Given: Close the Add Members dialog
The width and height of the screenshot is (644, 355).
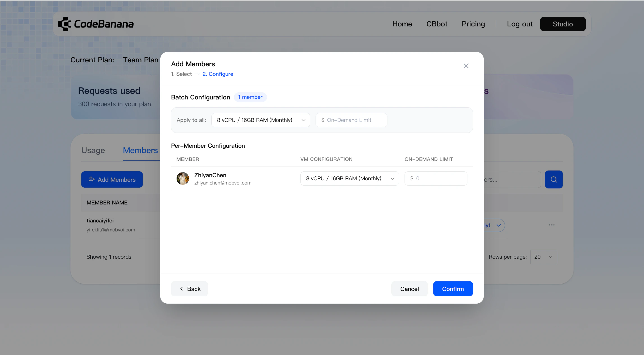Looking at the screenshot, I should pos(466,66).
